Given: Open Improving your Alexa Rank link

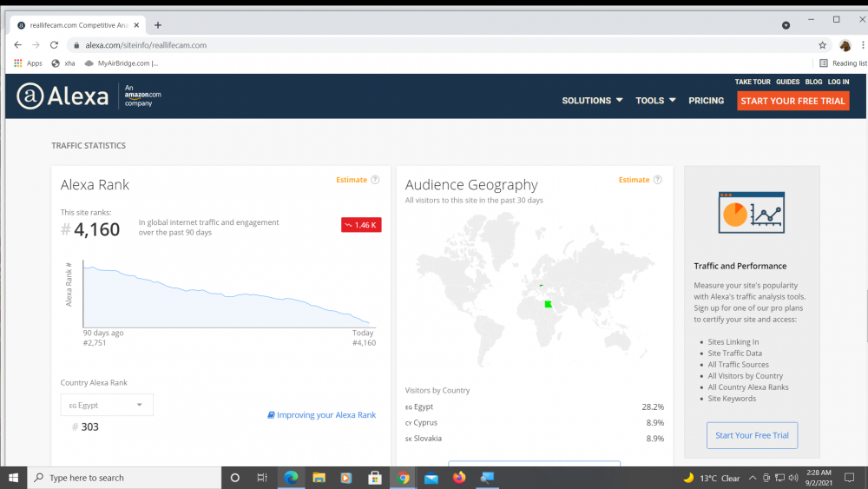Looking at the screenshot, I should (x=322, y=415).
